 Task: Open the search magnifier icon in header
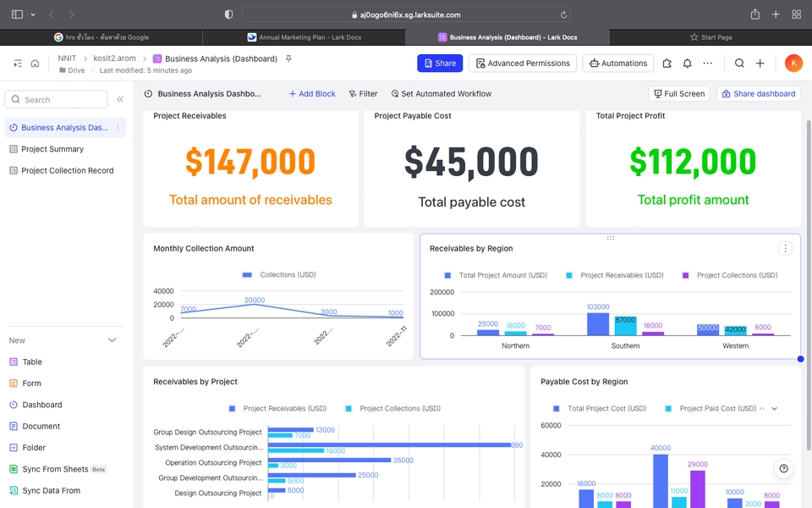(739, 63)
